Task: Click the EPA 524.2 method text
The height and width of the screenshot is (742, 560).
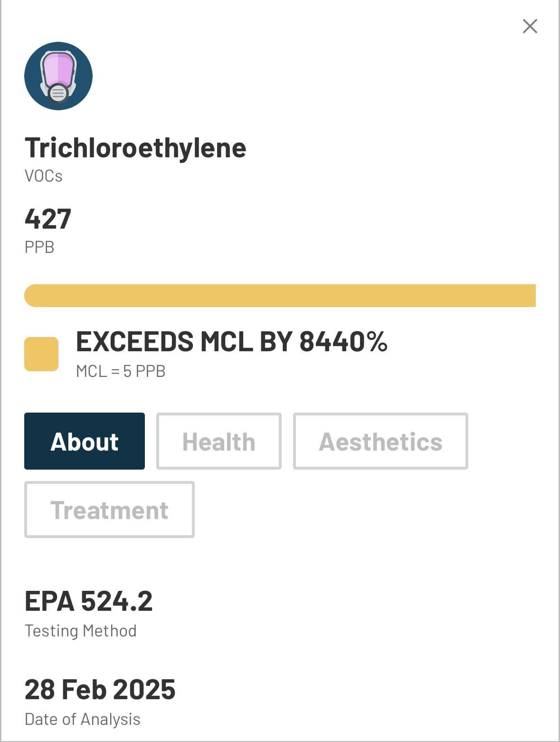Action: [x=88, y=601]
